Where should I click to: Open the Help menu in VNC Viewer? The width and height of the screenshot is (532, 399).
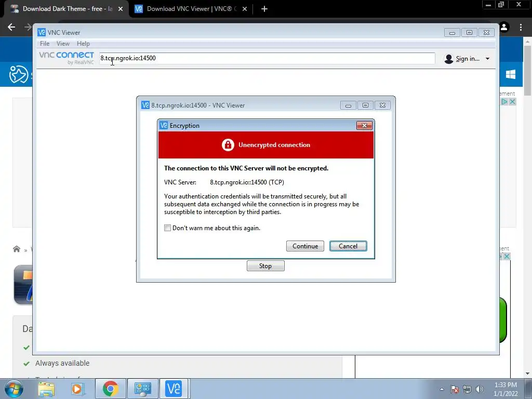[83, 44]
